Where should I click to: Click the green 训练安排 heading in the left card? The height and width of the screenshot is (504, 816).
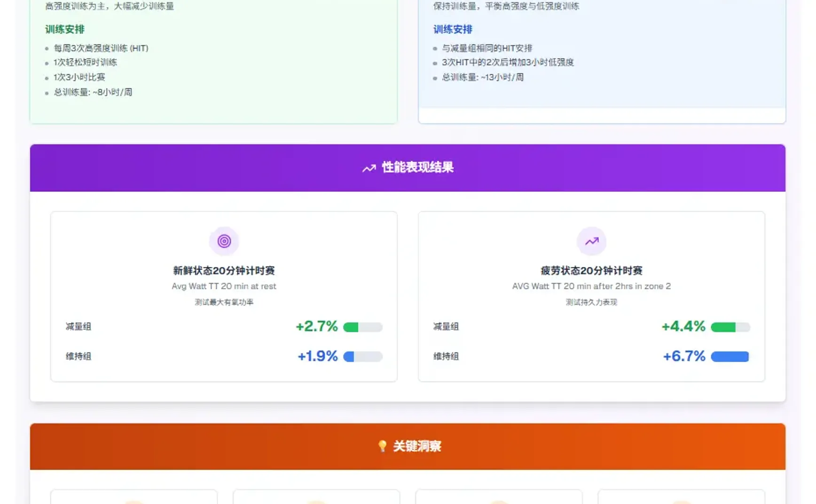pyautogui.click(x=65, y=29)
